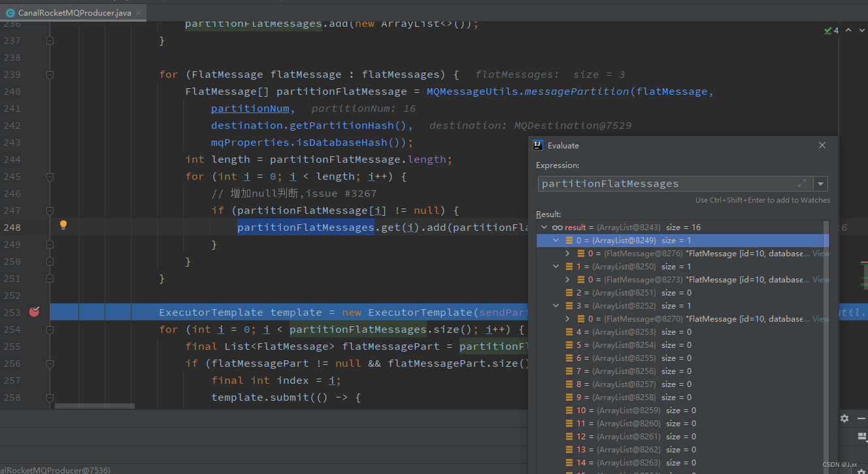This screenshot has width=868, height=474.
Task: Click the editor horizontal scrollbar thumb
Action: [95, 406]
